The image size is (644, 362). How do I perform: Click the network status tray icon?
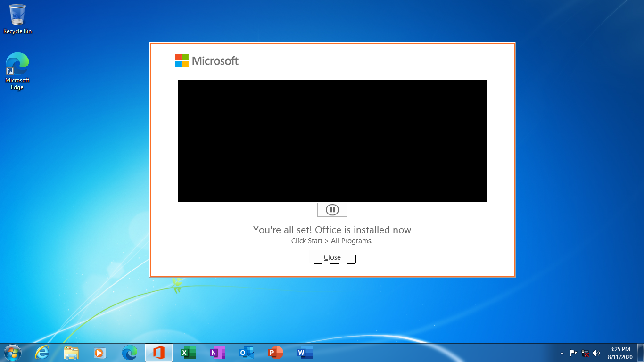point(585,353)
